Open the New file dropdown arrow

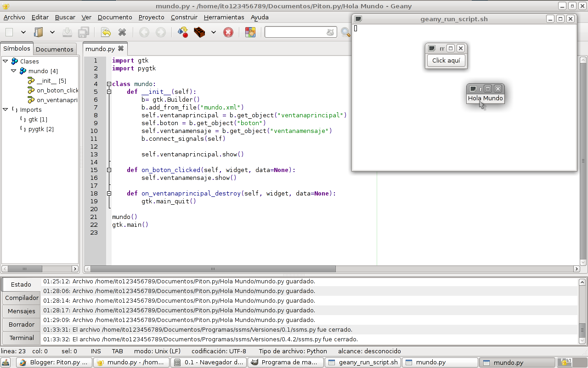pyautogui.click(x=23, y=32)
